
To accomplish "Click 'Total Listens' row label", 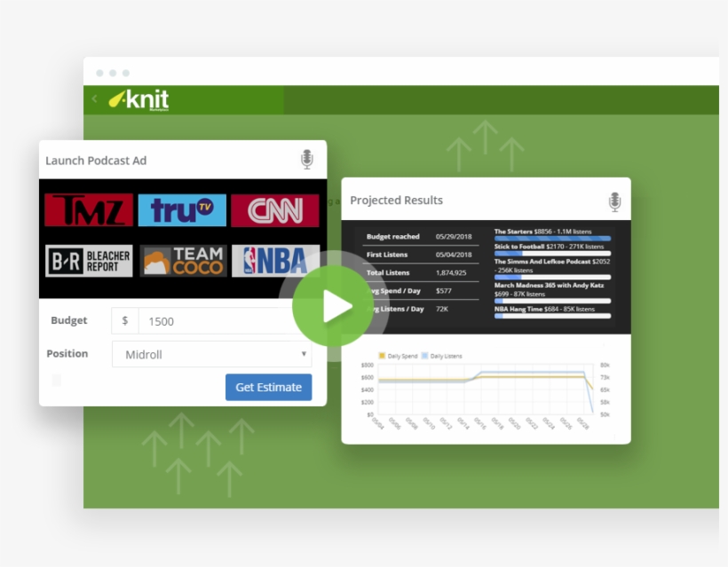I will (388, 272).
